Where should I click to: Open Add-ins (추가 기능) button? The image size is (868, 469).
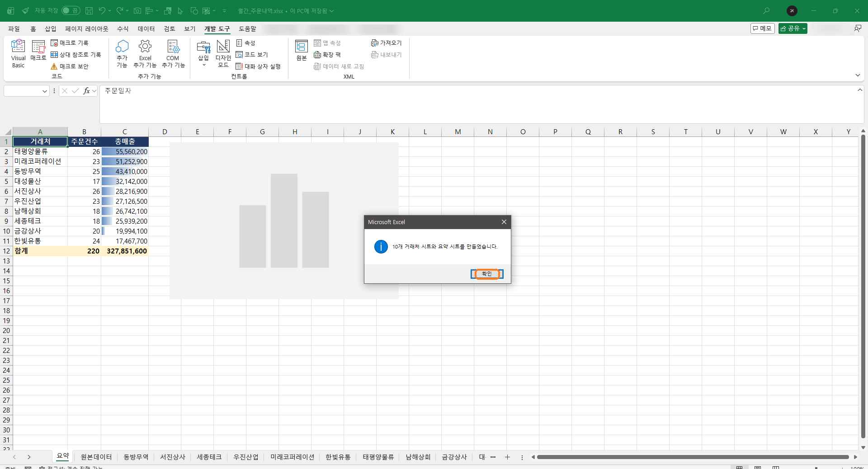(122, 53)
